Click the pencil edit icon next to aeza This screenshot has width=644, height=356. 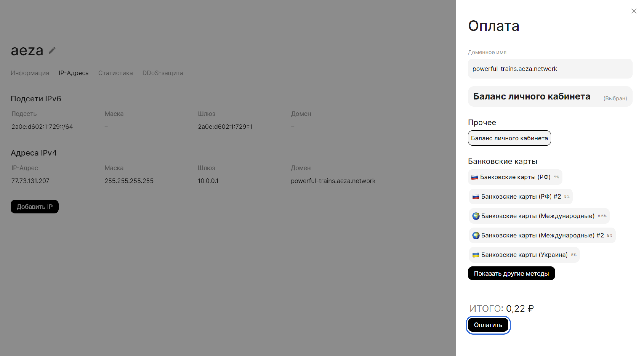tap(52, 51)
